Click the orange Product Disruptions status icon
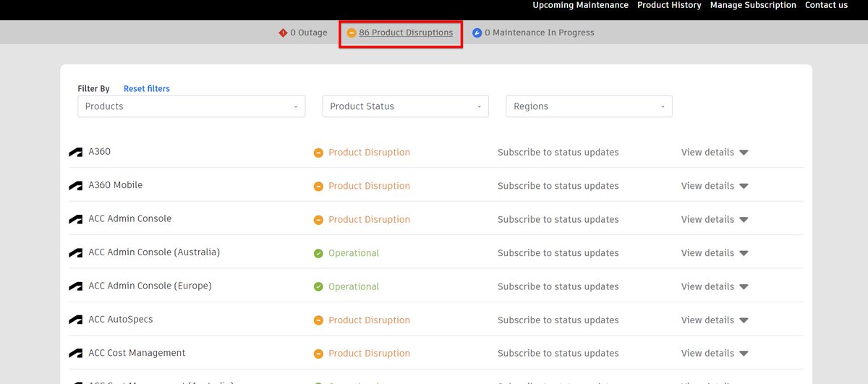Screen dimensions: 868x384 [x=352, y=33]
